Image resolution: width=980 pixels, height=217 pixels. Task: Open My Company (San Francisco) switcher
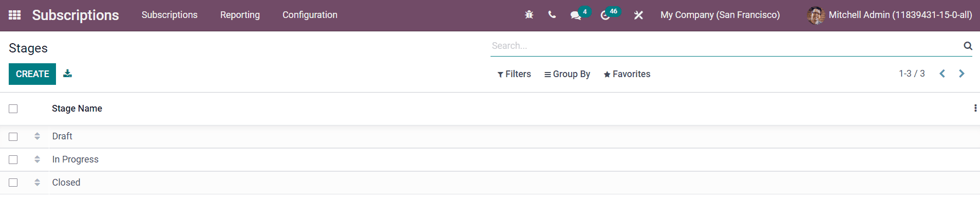720,15
